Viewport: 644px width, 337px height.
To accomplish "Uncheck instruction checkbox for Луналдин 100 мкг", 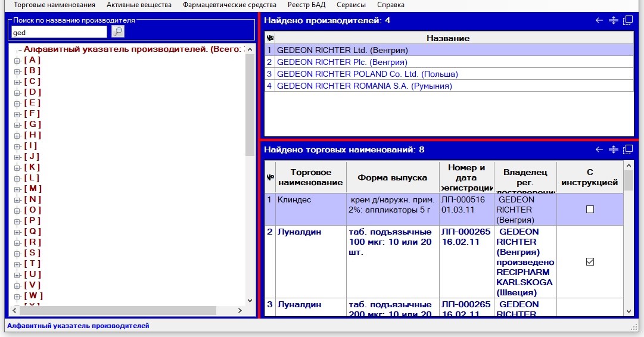I will tap(590, 262).
